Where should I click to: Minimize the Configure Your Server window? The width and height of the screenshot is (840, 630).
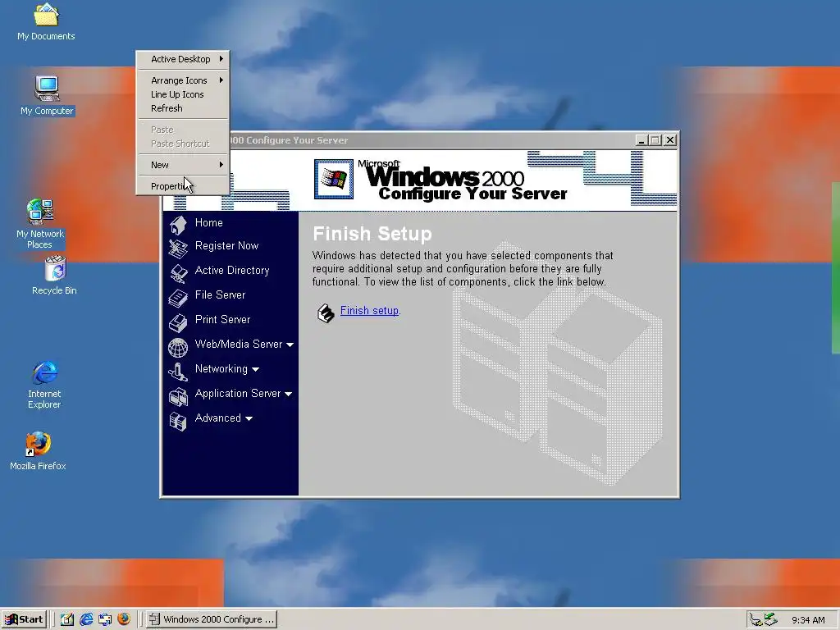(641, 140)
